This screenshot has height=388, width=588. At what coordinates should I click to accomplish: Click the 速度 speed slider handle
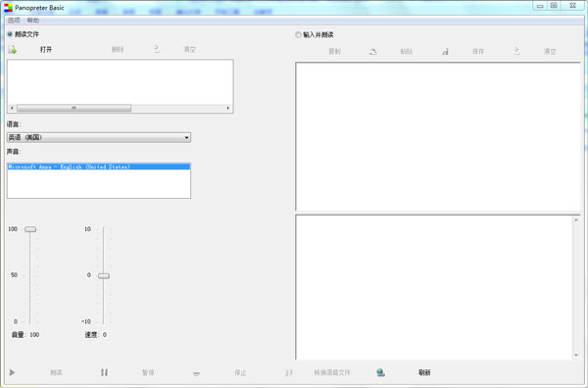click(104, 276)
